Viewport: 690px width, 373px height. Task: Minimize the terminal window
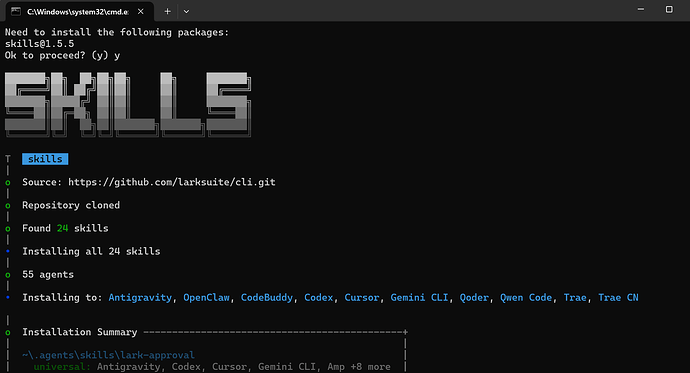coord(641,9)
